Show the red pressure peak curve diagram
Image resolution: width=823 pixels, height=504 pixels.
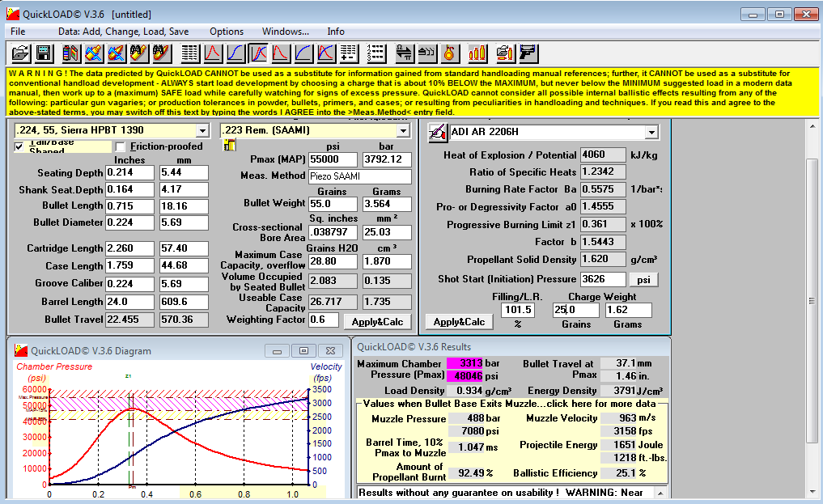coord(213,53)
